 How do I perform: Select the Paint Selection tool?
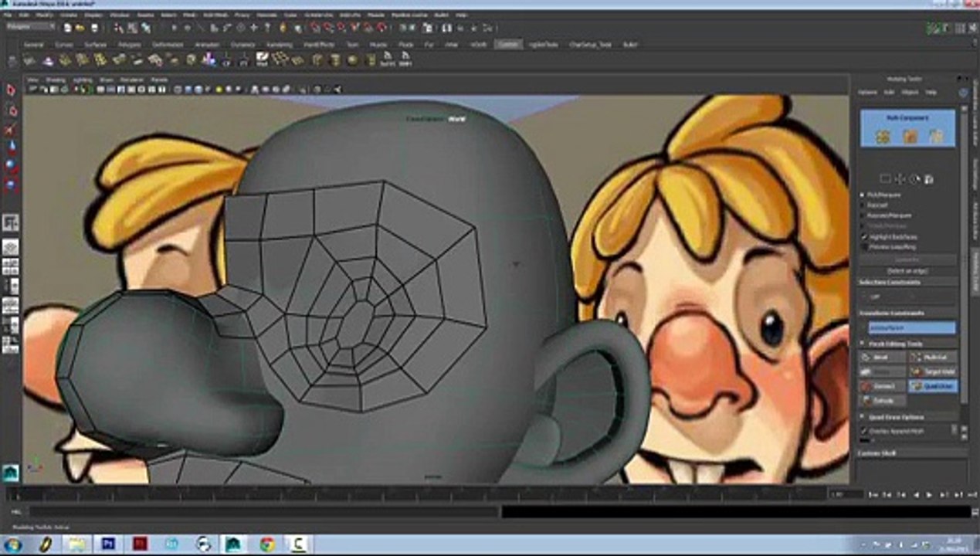coord(11,129)
